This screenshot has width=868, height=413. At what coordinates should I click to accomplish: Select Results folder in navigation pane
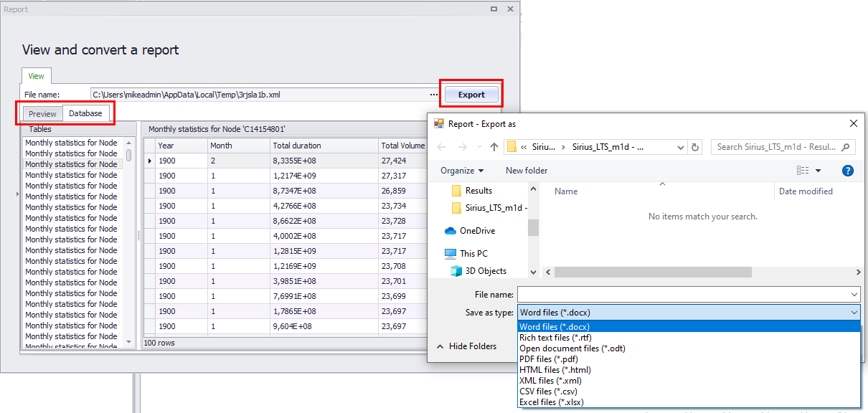[x=478, y=191]
